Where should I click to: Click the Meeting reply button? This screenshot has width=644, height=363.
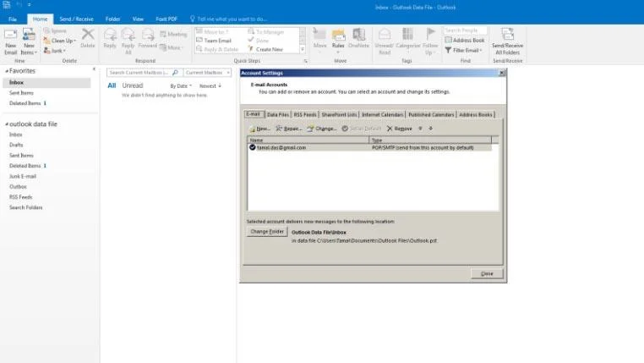(x=173, y=34)
